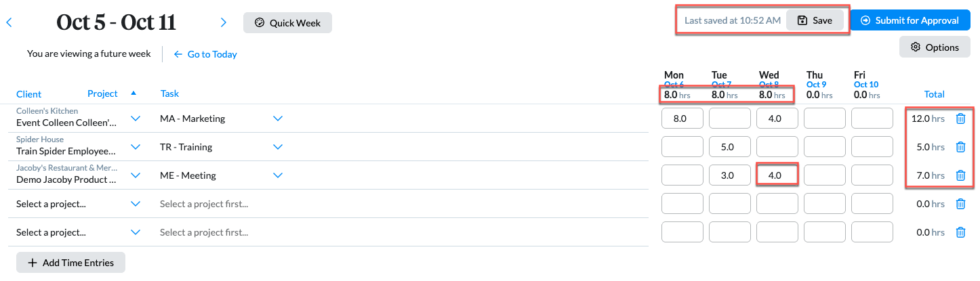The width and height of the screenshot is (980, 281).
Task: Click the Go to Today link
Action: [205, 54]
